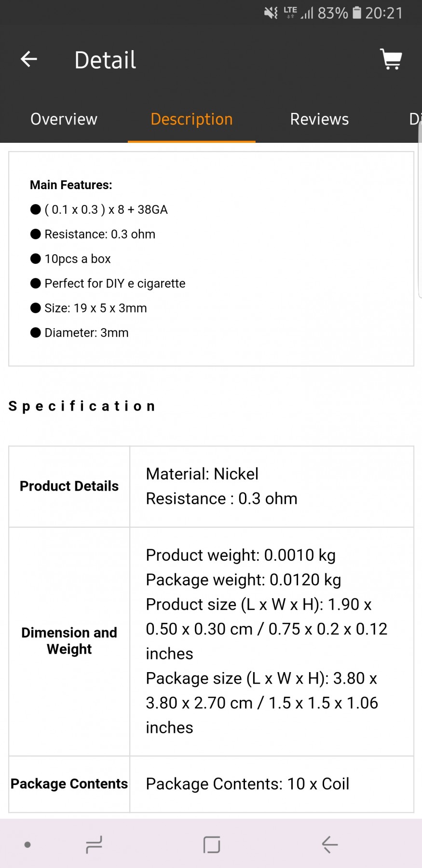Tap the LTE signal strength icon
422x868 pixels.
(298, 13)
